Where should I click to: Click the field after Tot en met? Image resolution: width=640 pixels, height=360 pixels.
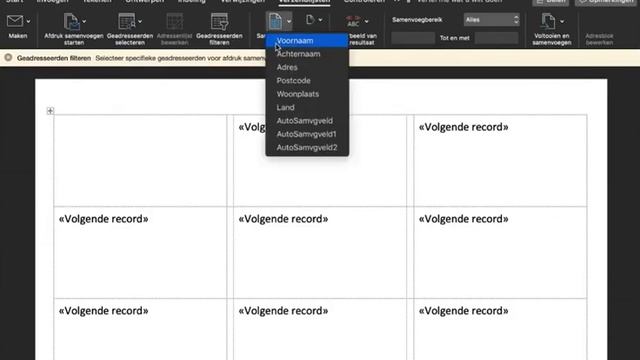coord(496,38)
